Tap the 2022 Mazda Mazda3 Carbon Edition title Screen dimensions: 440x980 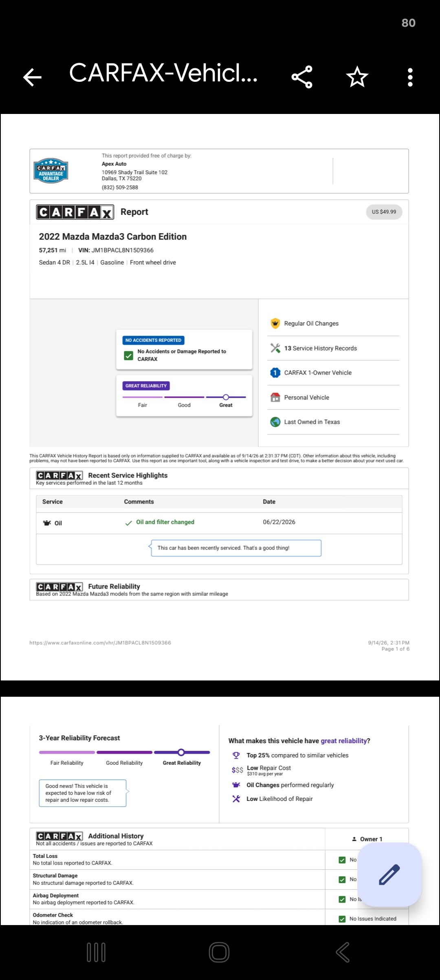click(x=113, y=237)
